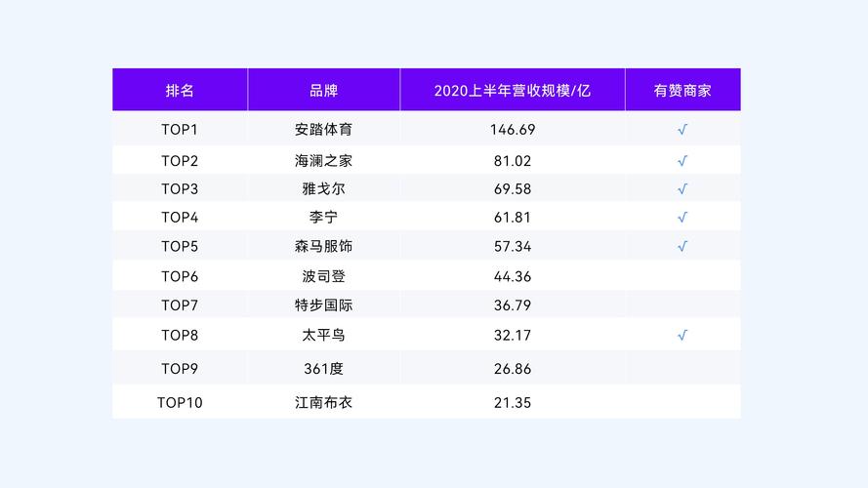
Task: Click brand name 太平鸟
Action: 323,335
